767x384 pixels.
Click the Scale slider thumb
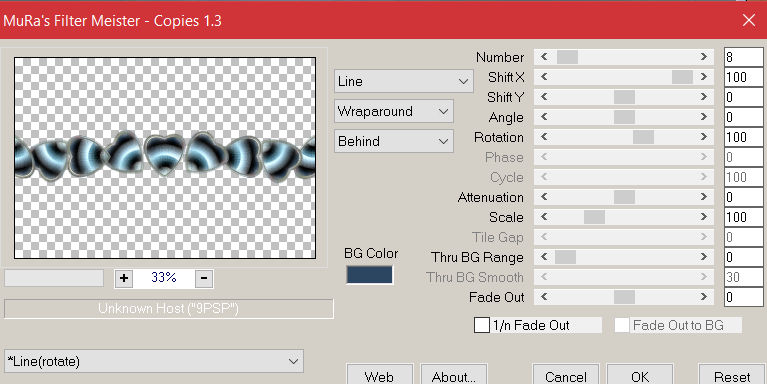tap(594, 217)
